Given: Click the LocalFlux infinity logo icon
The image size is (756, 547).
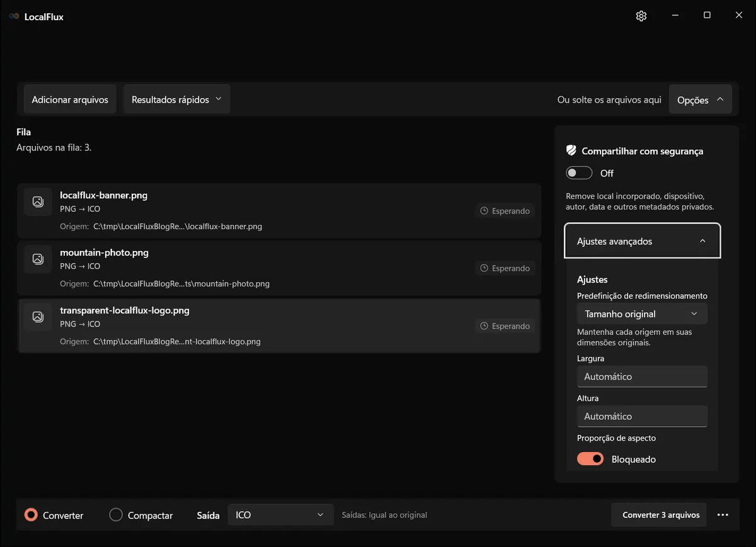Looking at the screenshot, I should pyautogui.click(x=14, y=16).
